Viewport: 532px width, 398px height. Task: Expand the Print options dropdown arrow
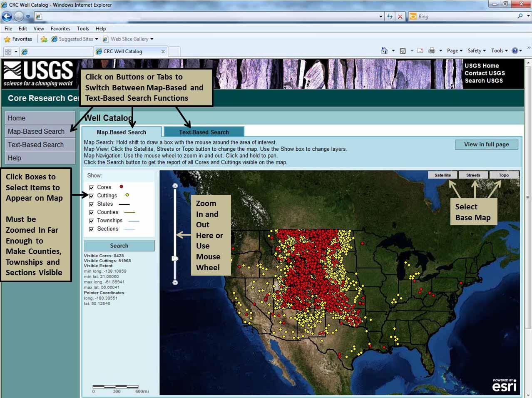click(440, 51)
